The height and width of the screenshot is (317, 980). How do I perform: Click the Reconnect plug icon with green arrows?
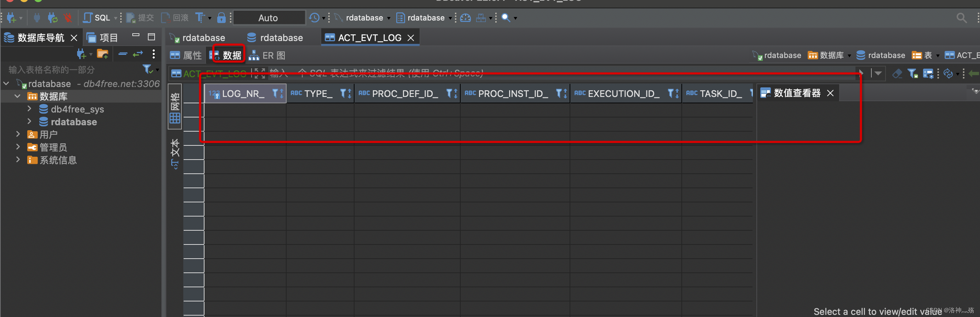tap(52, 17)
